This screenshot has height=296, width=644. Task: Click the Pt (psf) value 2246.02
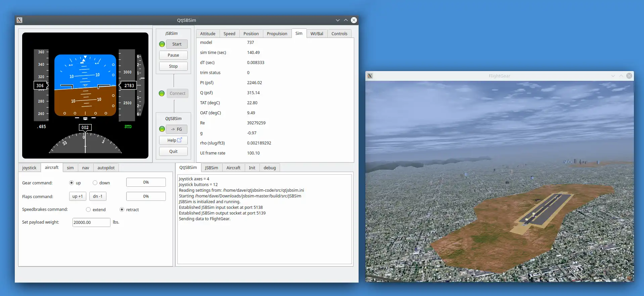point(255,83)
